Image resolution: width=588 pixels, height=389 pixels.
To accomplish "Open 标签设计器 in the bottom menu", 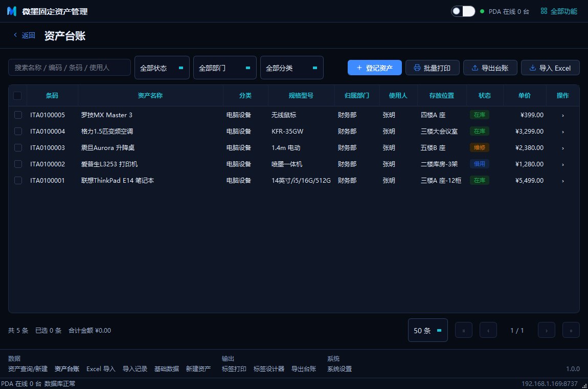I will pyautogui.click(x=269, y=369).
